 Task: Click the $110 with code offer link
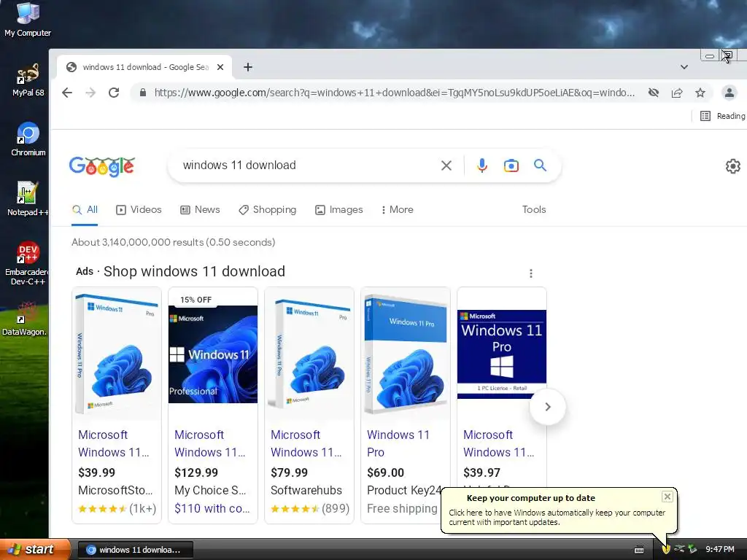pos(212,508)
